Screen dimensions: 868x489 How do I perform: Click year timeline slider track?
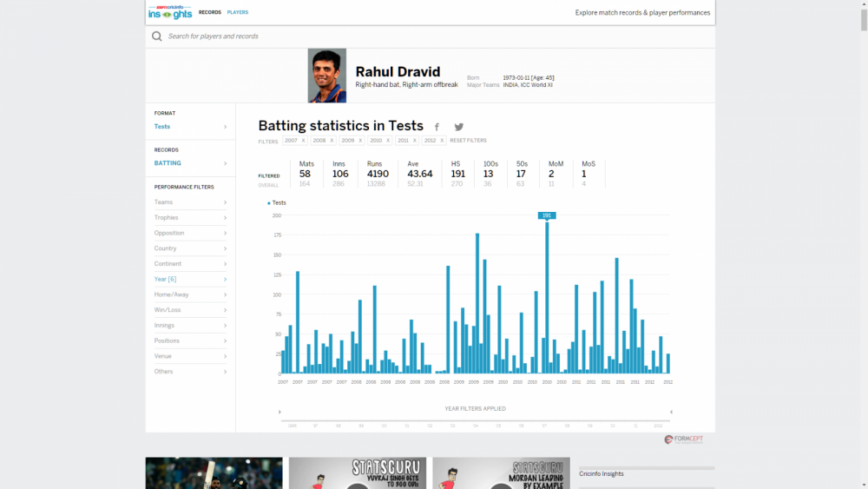[476, 421]
